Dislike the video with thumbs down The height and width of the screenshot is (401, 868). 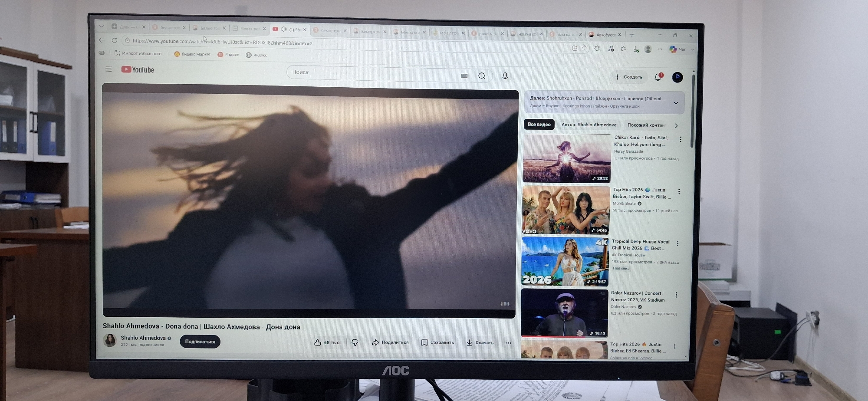tap(355, 342)
